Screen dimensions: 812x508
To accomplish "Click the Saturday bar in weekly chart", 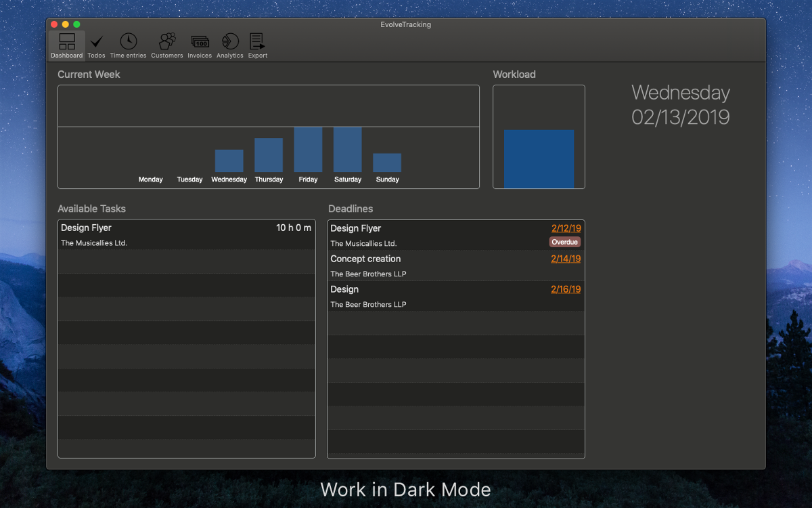I will click(347, 150).
